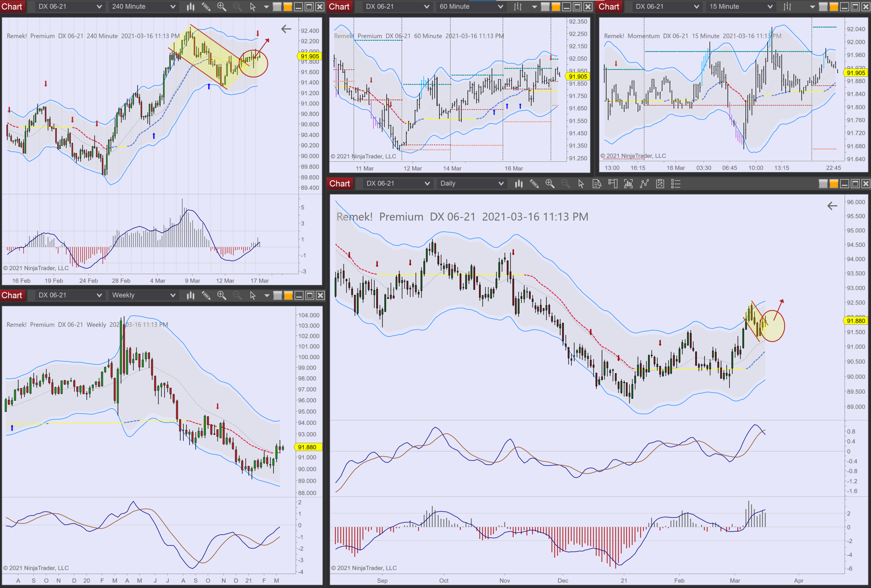Toggle gray interval link in 240 Minute chart
871x588 pixels.
point(277,7)
